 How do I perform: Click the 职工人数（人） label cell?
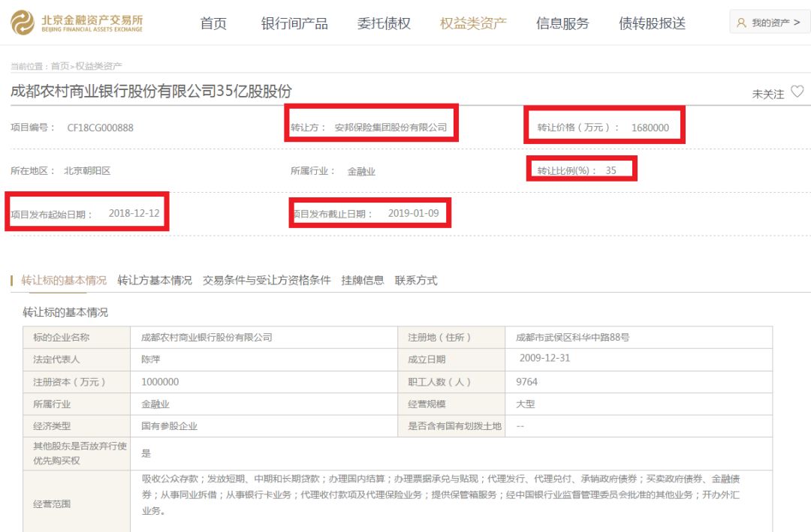point(451,382)
